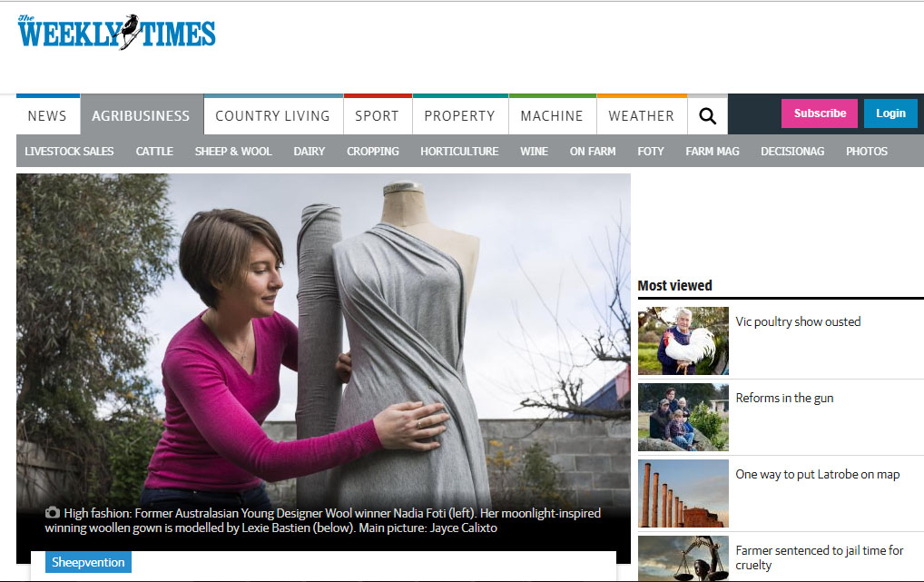Open the DecisionAg link

tap(792, 151)
